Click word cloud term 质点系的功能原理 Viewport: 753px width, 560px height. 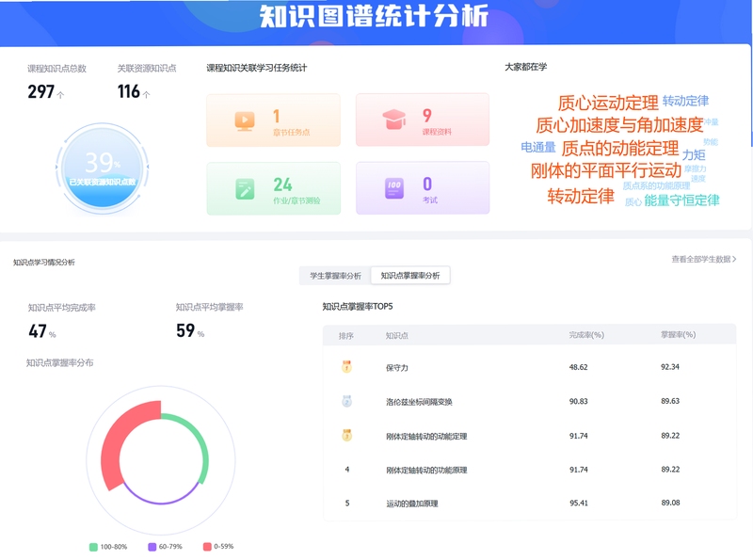click(x=656, y=185)
